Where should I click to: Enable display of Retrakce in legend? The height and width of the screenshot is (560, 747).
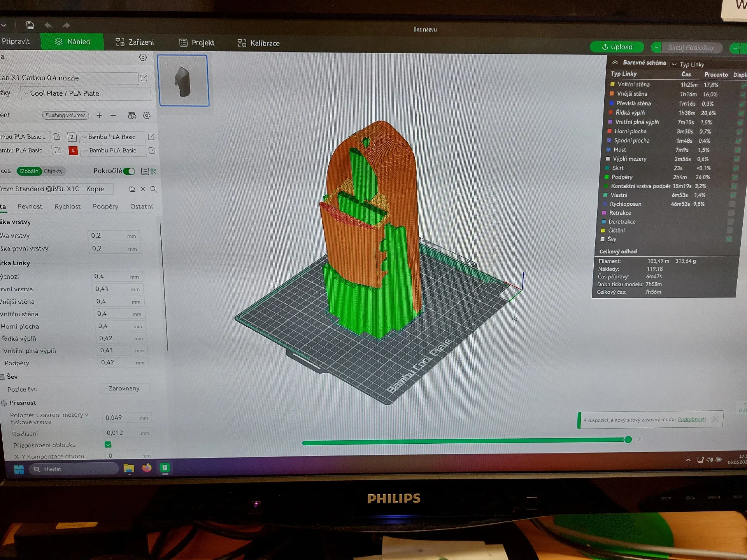[731, 213]
